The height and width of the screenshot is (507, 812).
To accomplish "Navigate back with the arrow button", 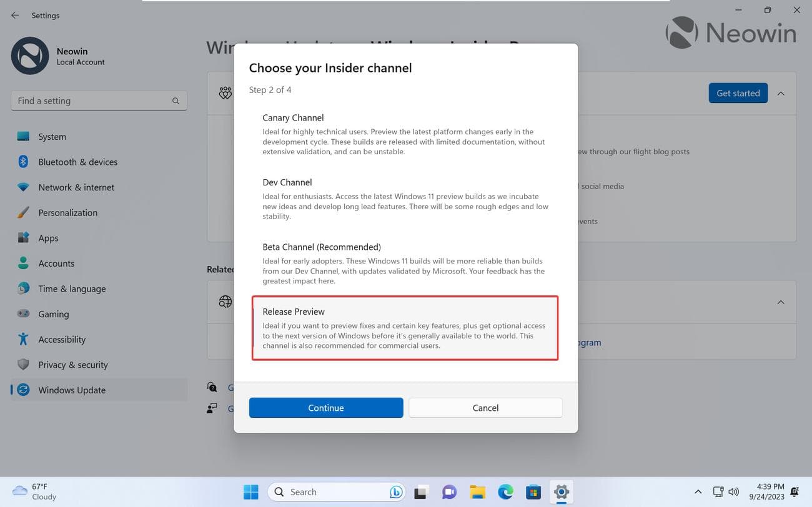I will pyautogui.click(x=14, y=15).
